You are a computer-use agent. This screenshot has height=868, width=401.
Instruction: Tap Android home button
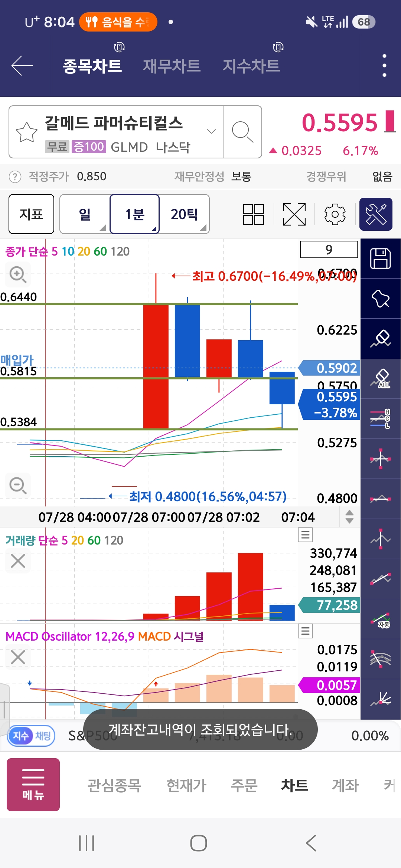click(199, 843)
